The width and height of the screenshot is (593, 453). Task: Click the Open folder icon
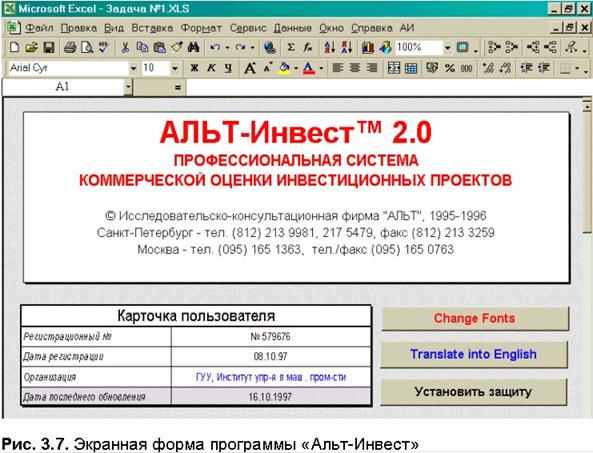(32, 48)
